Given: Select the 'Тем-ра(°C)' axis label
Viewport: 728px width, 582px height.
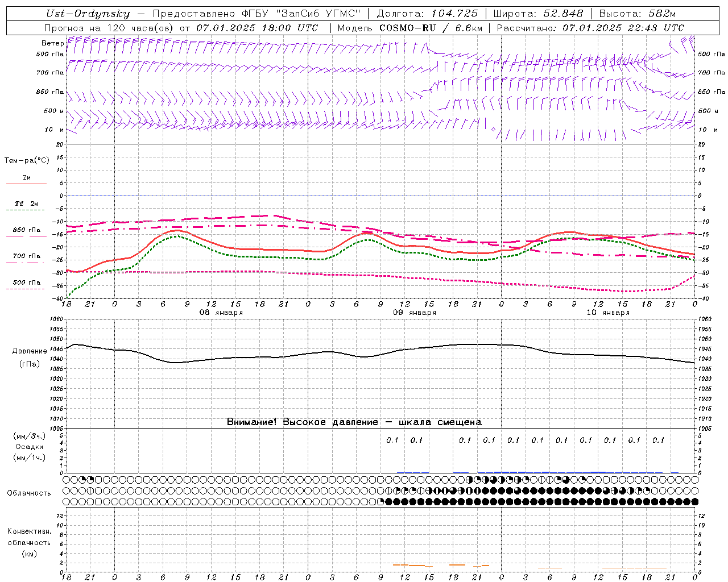Looking at the screenshot, I should [x=27, y=161].
